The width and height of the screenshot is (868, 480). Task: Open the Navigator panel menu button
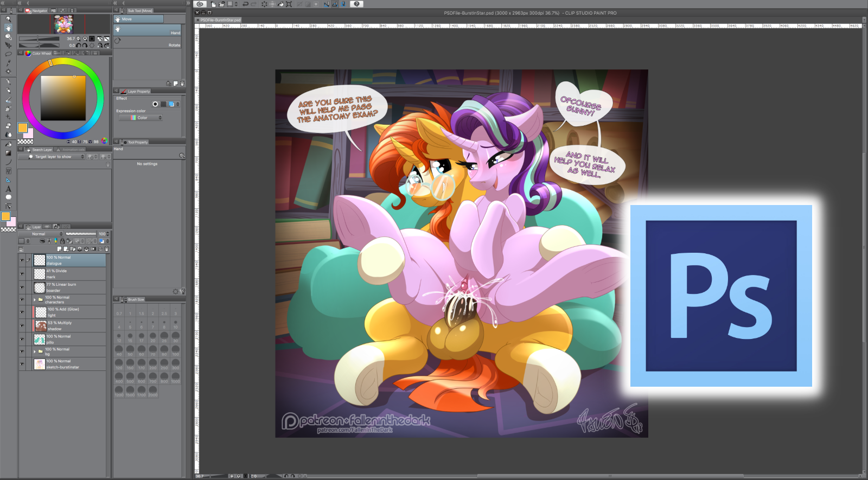pos(21,10)
